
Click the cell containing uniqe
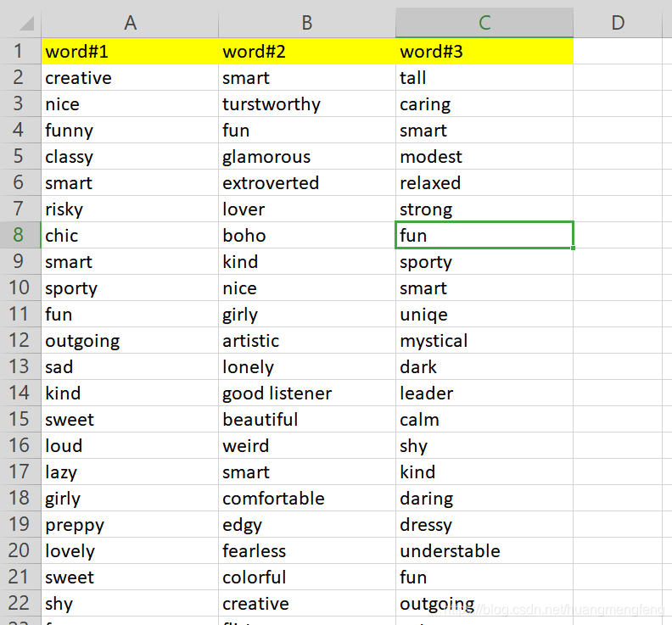(484, 314)
